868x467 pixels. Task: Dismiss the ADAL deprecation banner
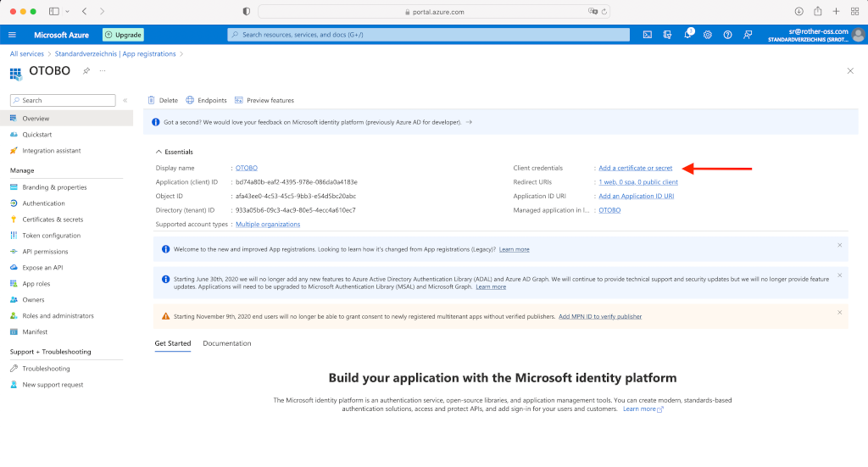coord(840,275)
